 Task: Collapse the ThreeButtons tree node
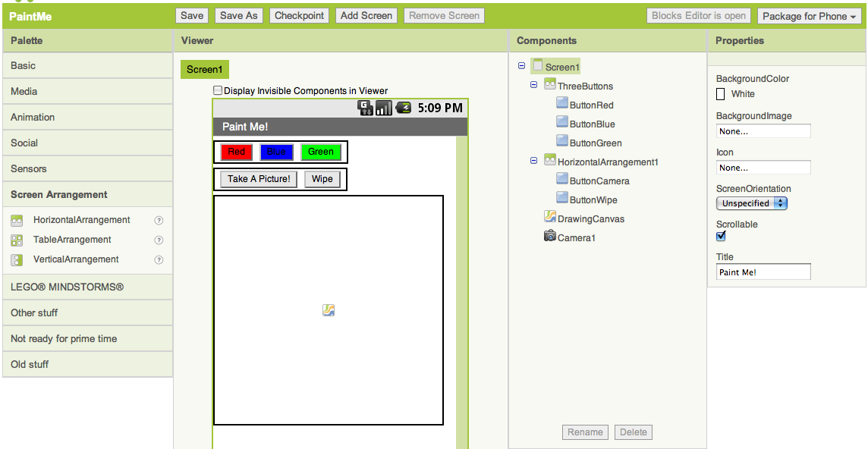[533, 85]
